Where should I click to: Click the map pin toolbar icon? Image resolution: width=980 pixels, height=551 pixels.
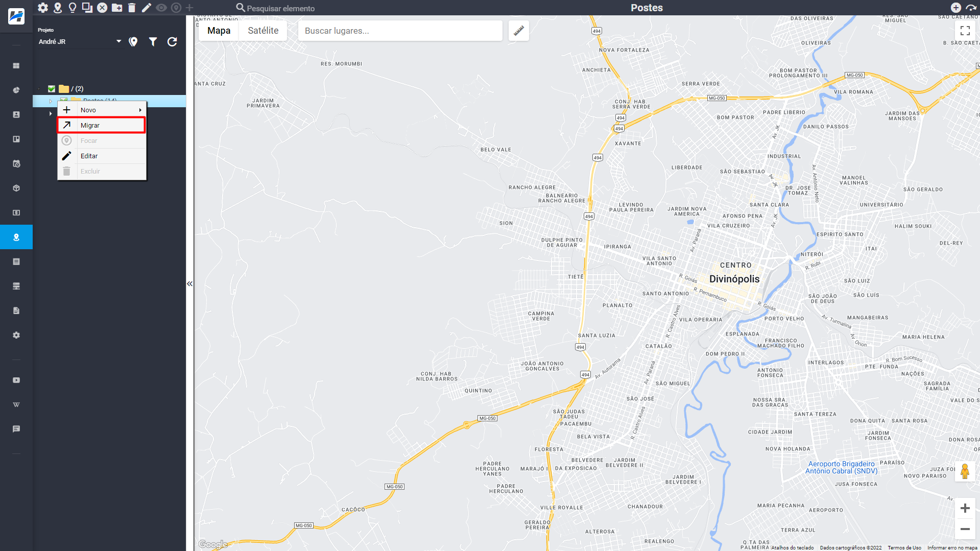[58, 8]
